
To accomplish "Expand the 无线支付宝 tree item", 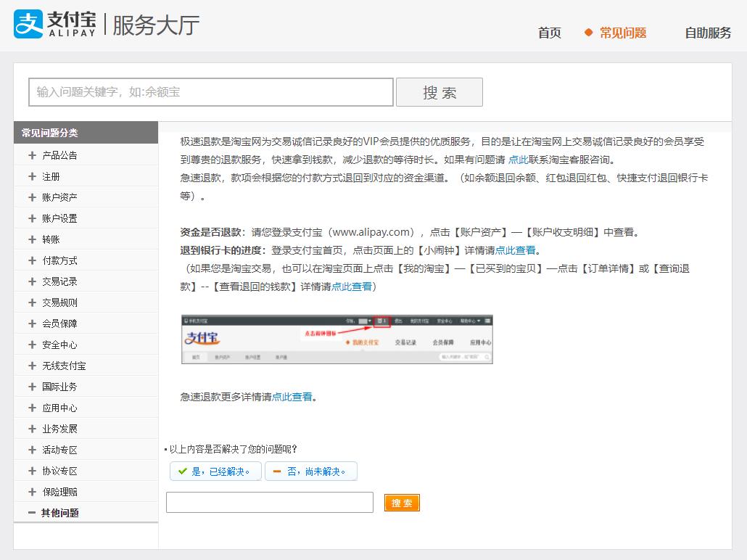I will point(64,366).
